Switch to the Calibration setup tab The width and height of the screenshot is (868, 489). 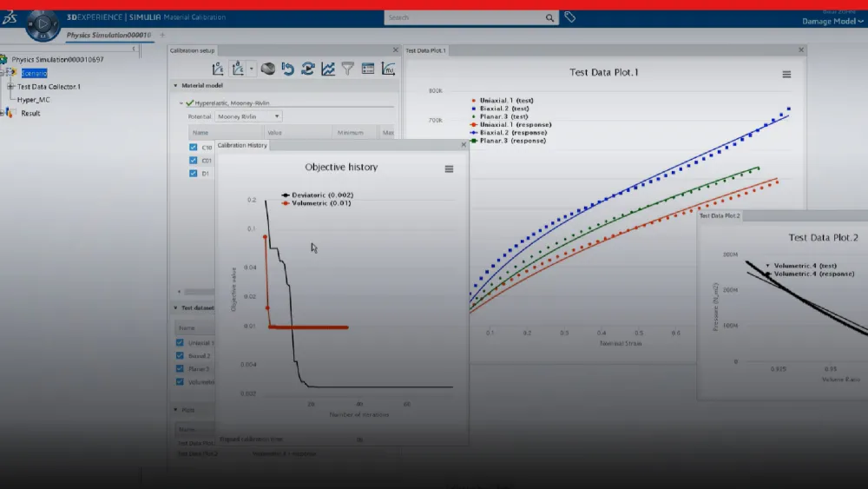(192, 50)
